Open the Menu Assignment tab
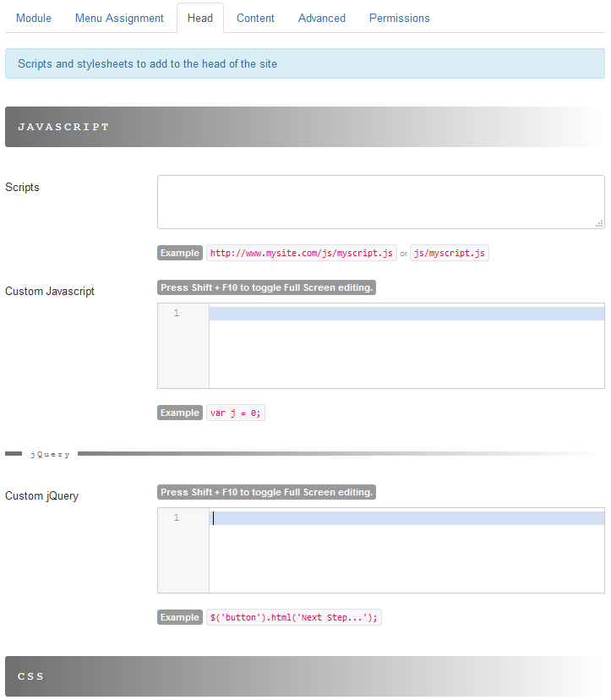611x700 pixels. [x=119, y=18]
